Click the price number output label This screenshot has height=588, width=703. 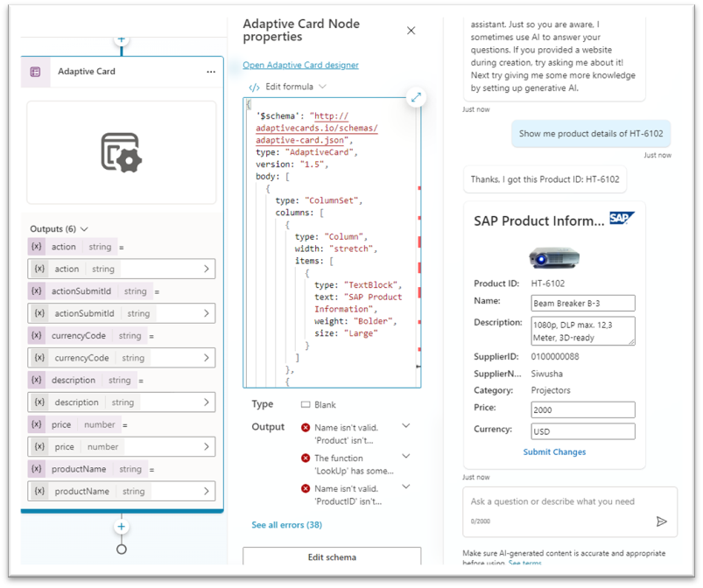click(x=74, y=424)
